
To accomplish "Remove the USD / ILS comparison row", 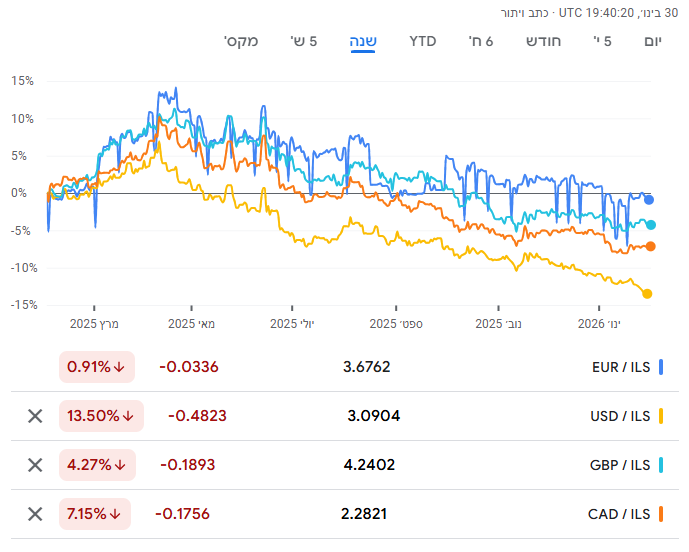I will (35, 416).
